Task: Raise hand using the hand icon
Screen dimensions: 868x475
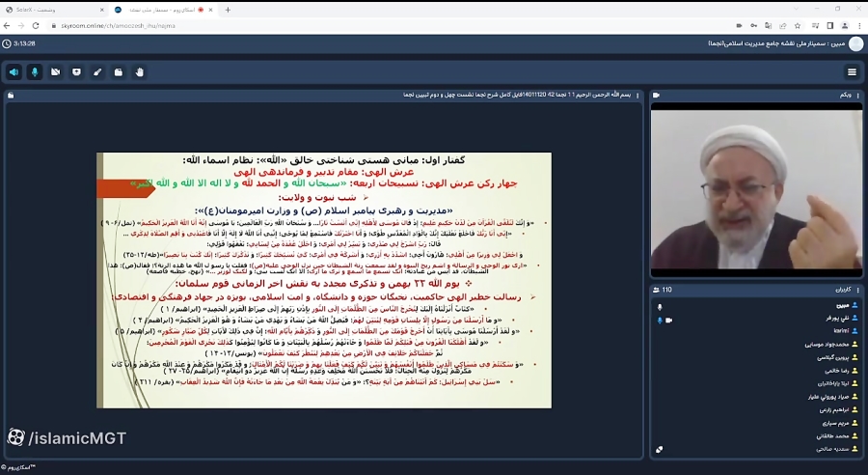Action: [x=140, y=72]
